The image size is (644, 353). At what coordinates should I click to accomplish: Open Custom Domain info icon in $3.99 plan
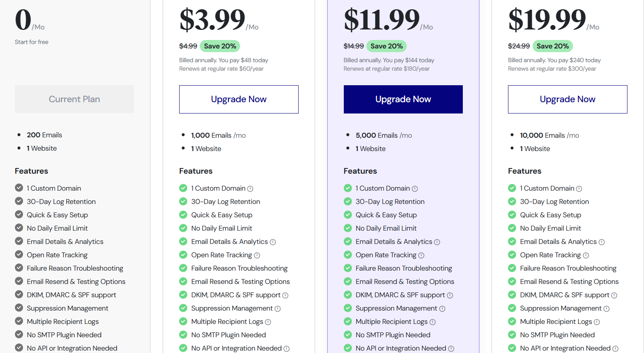point(250,189)
